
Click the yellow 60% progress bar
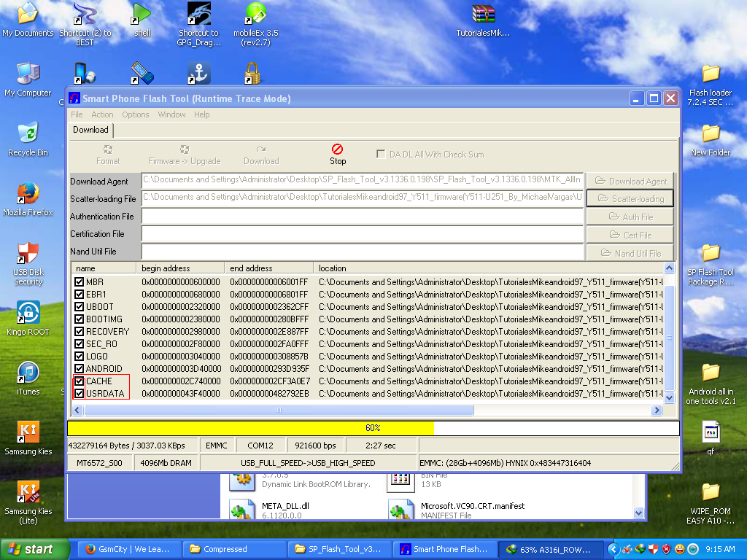tap(250, 428)
